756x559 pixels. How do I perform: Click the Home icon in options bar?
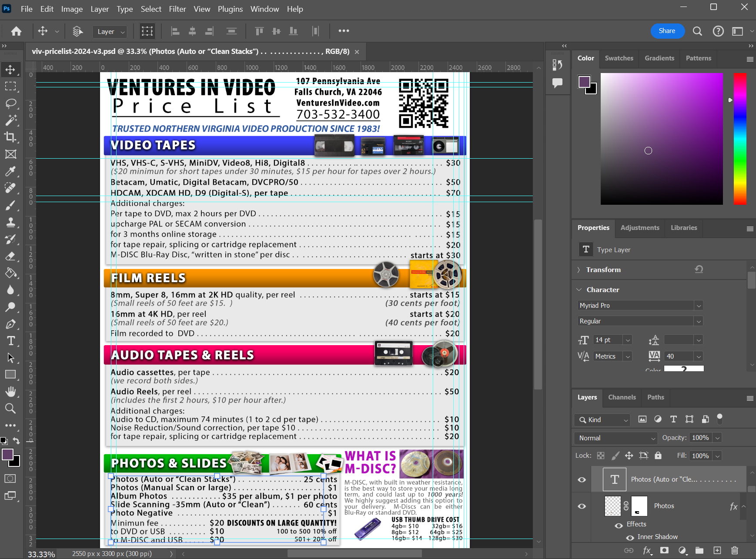point(16,31)
